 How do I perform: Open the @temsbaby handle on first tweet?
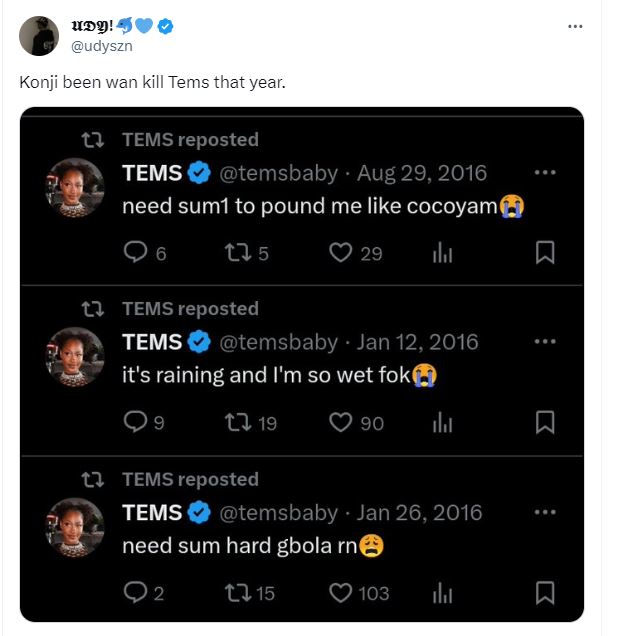278,173
